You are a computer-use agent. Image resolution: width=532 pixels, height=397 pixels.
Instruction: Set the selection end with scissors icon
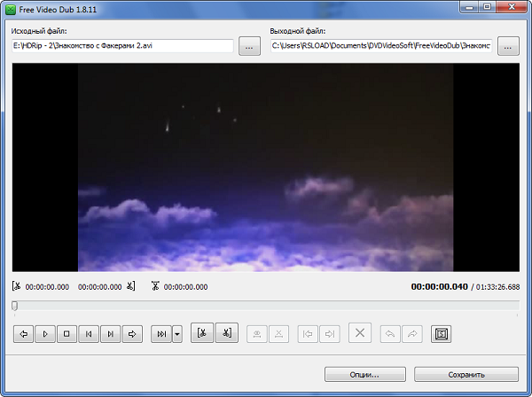tap(227, 332)
